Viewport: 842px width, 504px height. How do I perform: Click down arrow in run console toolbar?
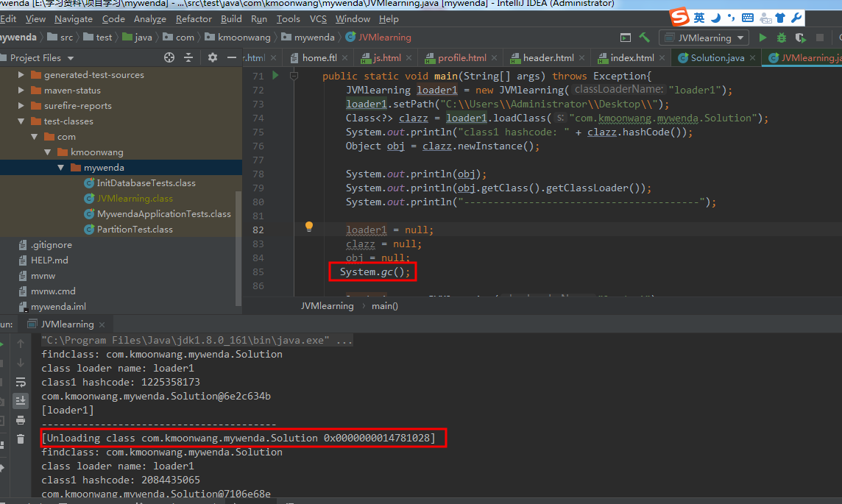[x=21, y=363]
